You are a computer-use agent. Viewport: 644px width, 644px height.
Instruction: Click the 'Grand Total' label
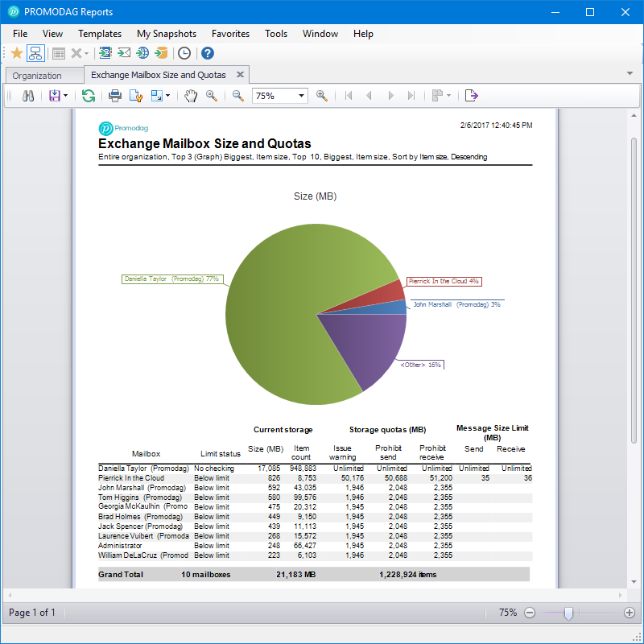pyautogui.click(x=120, y=575)
